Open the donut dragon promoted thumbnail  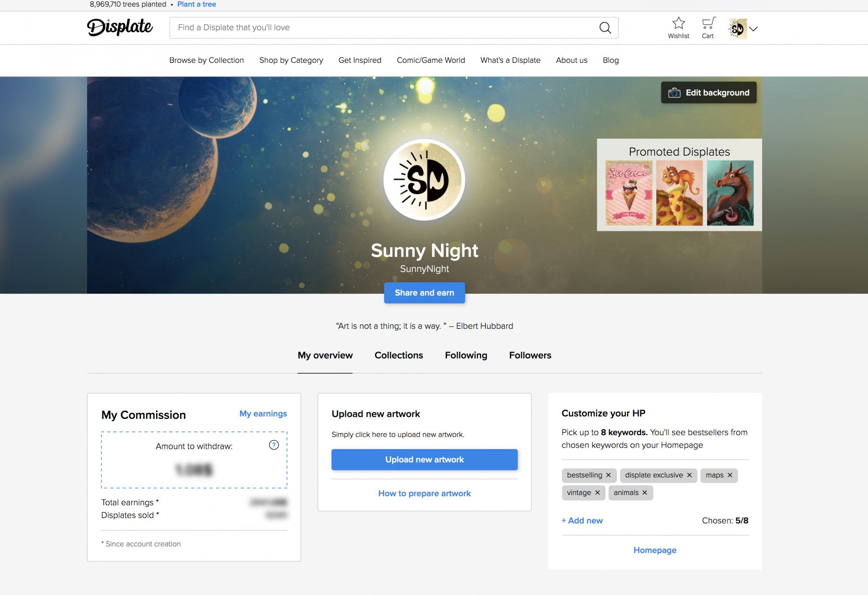click(730, 193)
